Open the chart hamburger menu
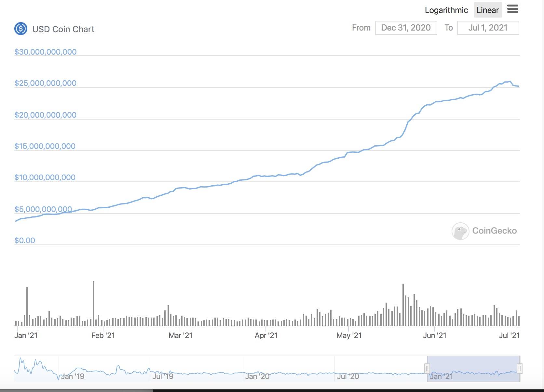This screenshot has height=392, width=544. click(512, 9)
